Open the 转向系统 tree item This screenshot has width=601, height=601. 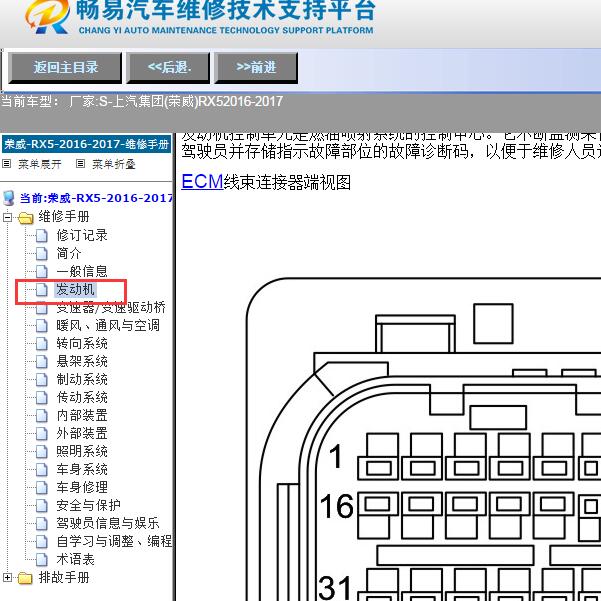pyautogui.click(x=82, y=343)
